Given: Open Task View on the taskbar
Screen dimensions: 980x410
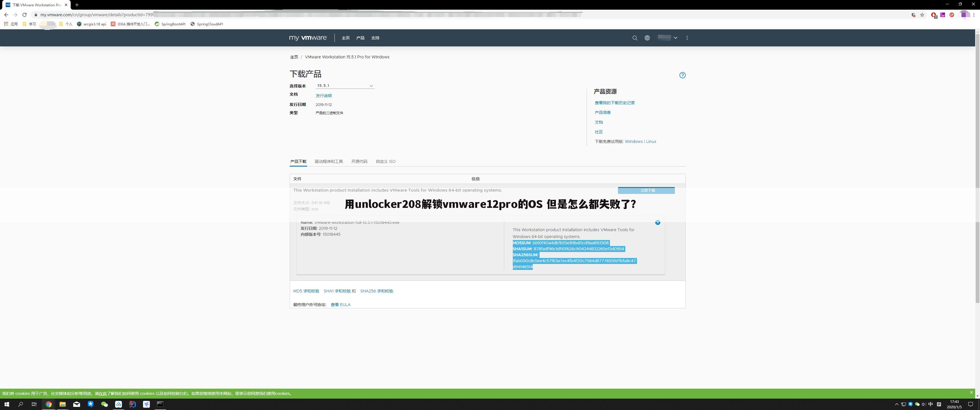Looking at the screenshot, I should 34,404.
